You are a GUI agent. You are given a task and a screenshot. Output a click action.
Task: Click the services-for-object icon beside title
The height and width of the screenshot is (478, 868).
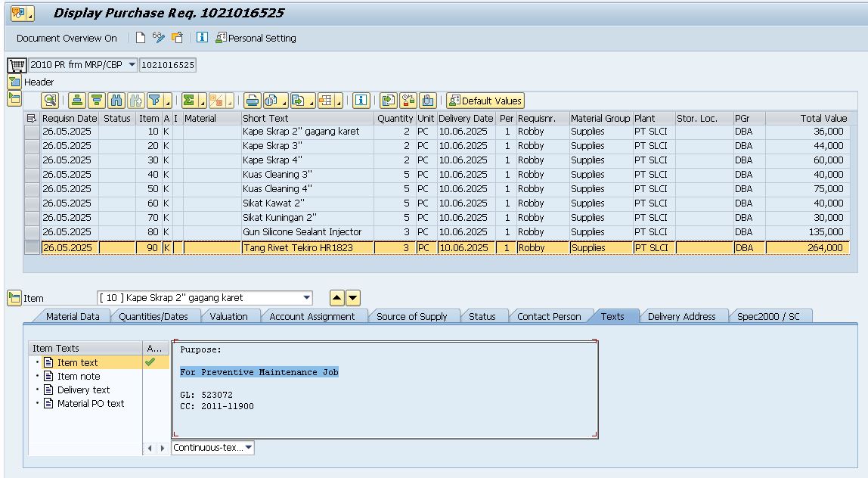(22, 14)
